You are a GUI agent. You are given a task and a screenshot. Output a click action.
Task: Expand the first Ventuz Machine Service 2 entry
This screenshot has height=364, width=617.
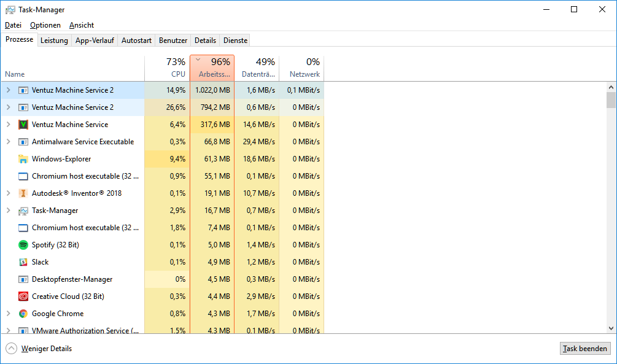tap(8, 90)
